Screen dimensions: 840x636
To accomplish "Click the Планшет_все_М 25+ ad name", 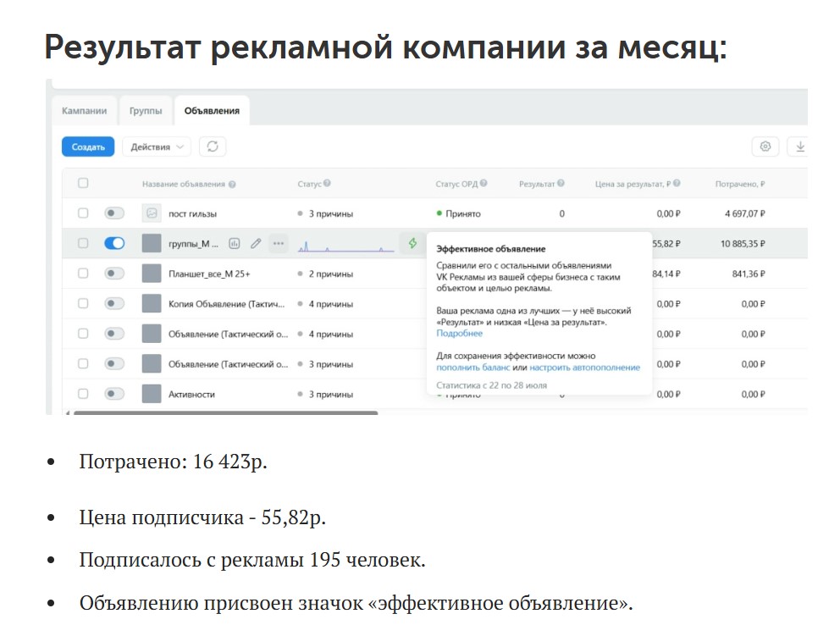I will point(209,274).
